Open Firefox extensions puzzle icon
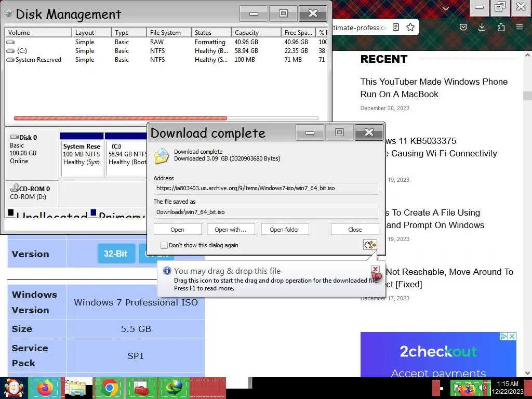532x399 pixels. (501, 27)
